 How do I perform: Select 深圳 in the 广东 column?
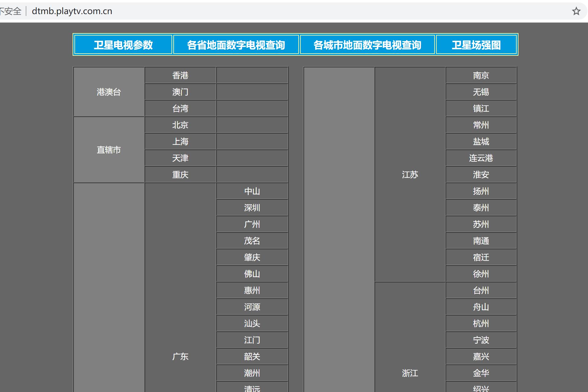pyautogui.click(x=252, y=208)
